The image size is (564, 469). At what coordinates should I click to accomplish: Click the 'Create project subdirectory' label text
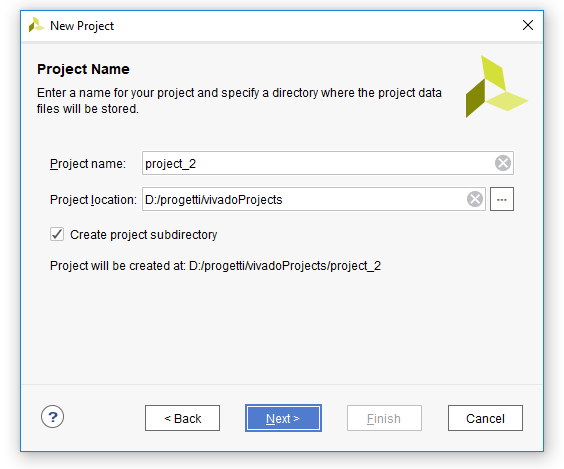[x=144, y=234]
